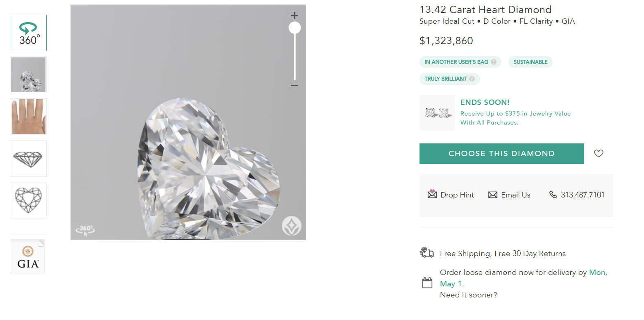Click the Email Us link
The height and width of the screenshot is (320, 644).
coord(509,195)
